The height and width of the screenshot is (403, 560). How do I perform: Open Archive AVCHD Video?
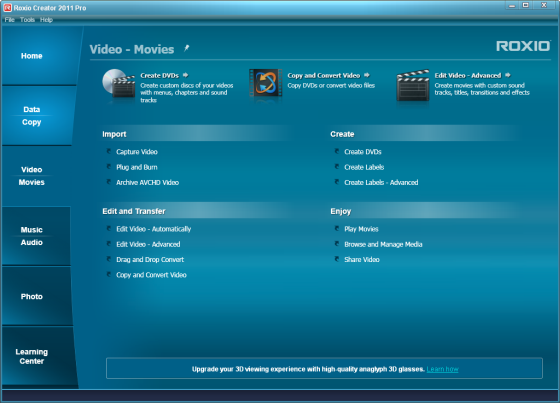pos(148,183)
